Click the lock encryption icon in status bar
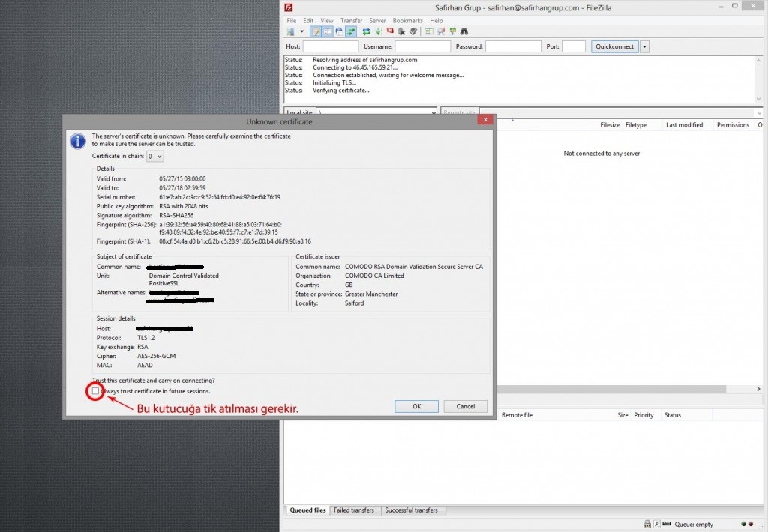The width and height of the screenshot is (768, 532). click(x=647, y=524)
